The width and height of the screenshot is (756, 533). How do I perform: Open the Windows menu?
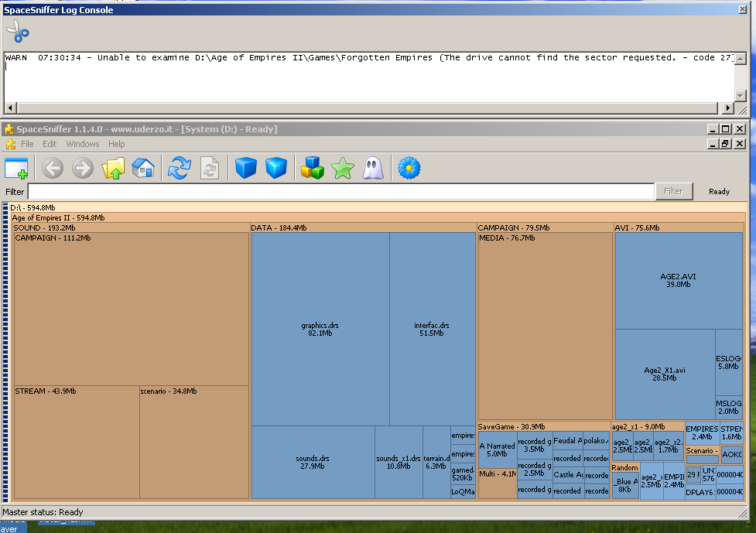tap(83, 144)
